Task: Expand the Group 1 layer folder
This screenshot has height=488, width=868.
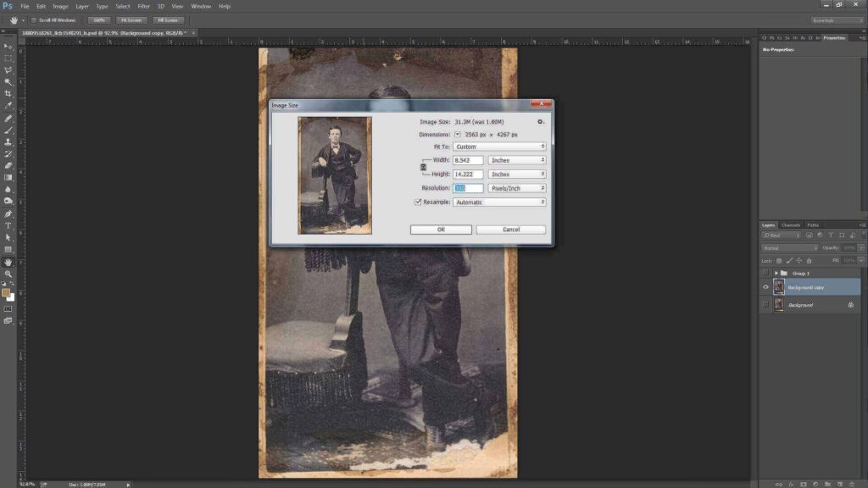Action: pos(776,273)
